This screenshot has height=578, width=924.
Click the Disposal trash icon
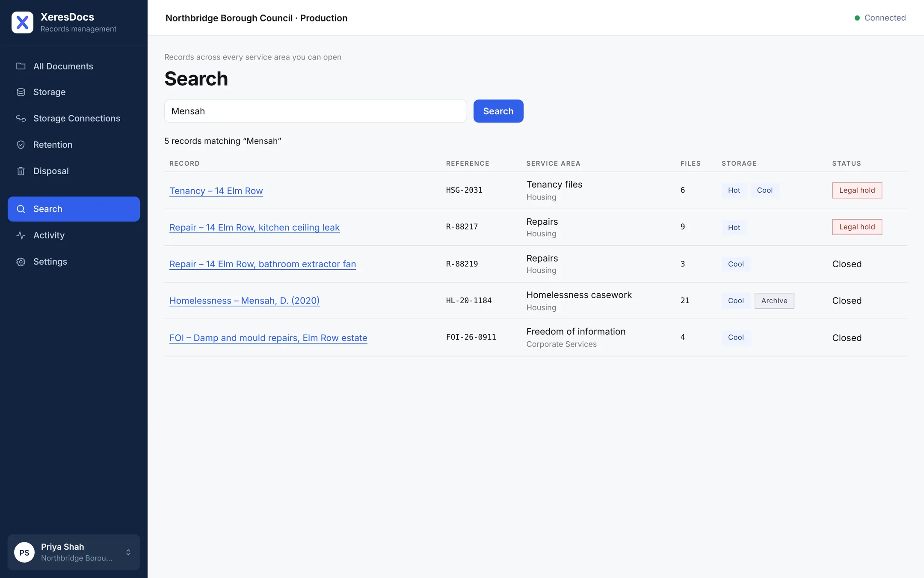point(21,171)
